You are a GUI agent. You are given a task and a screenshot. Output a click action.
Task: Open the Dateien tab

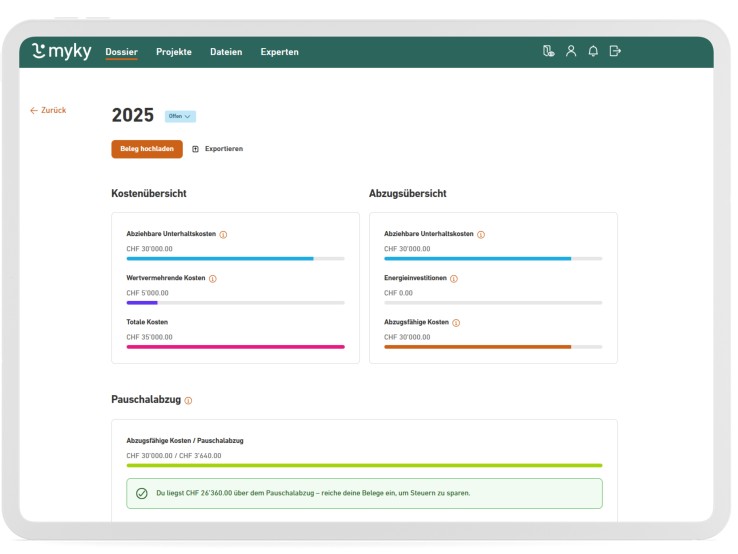(226, 52)
